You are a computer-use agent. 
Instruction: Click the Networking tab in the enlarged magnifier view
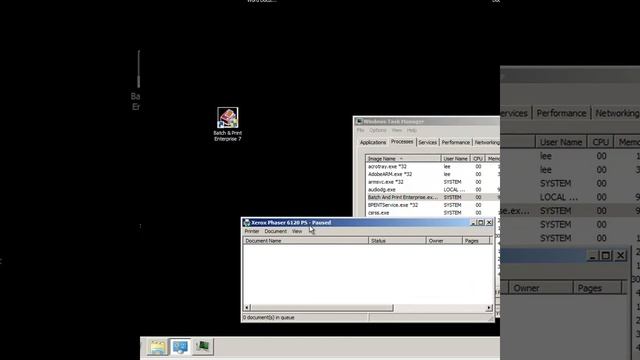coord(616,113)
